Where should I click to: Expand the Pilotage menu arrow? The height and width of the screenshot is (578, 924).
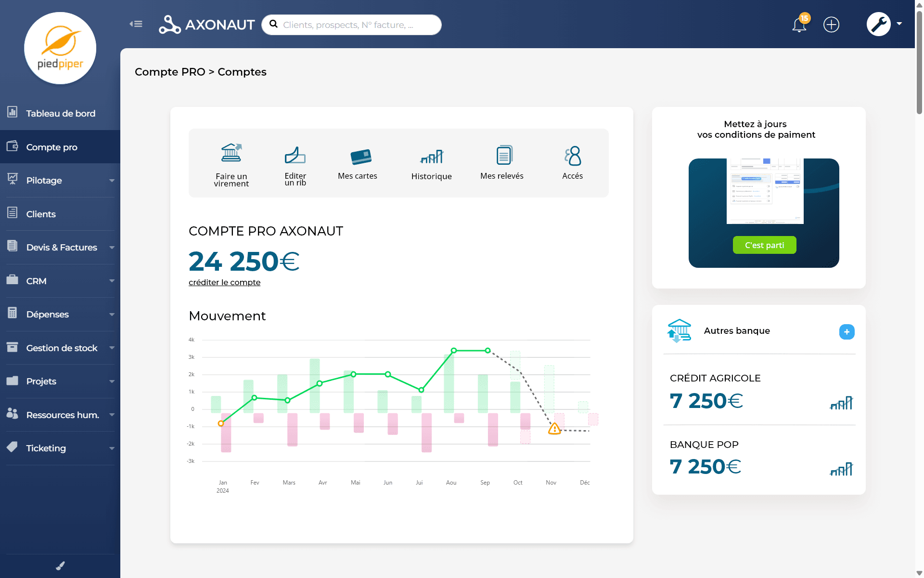(x=112, y=181)
